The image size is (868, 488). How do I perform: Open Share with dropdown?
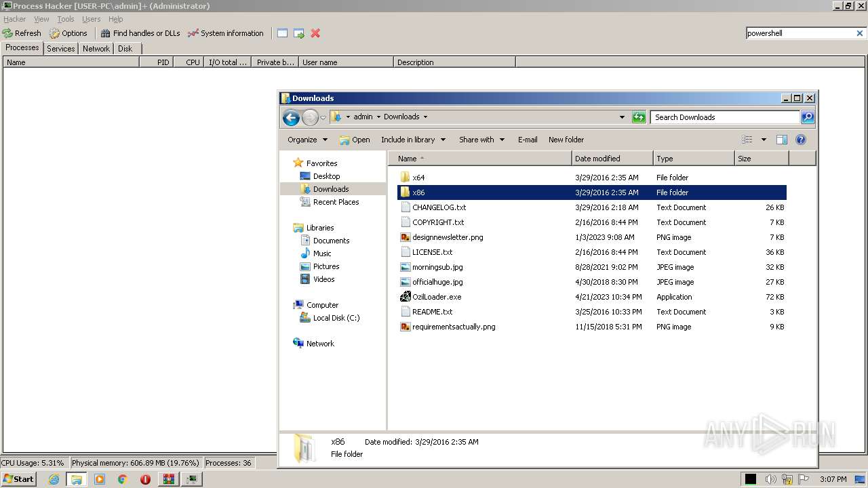coord(481,140)
